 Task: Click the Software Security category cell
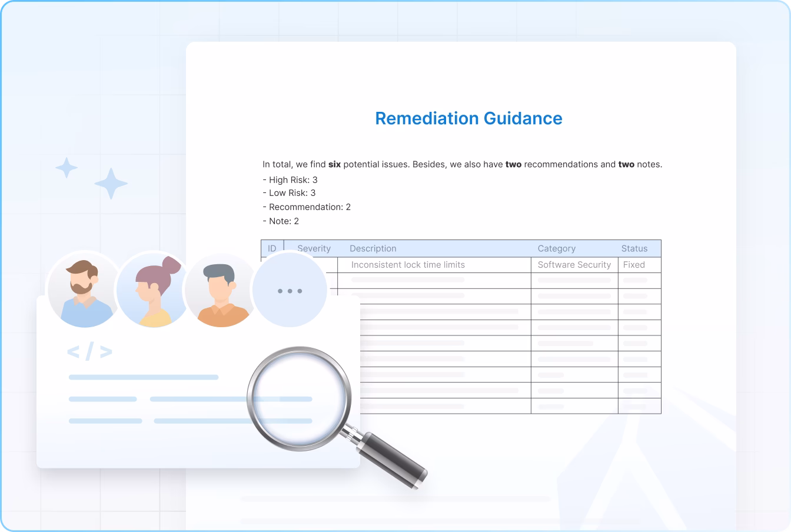[x=574, y=265]
